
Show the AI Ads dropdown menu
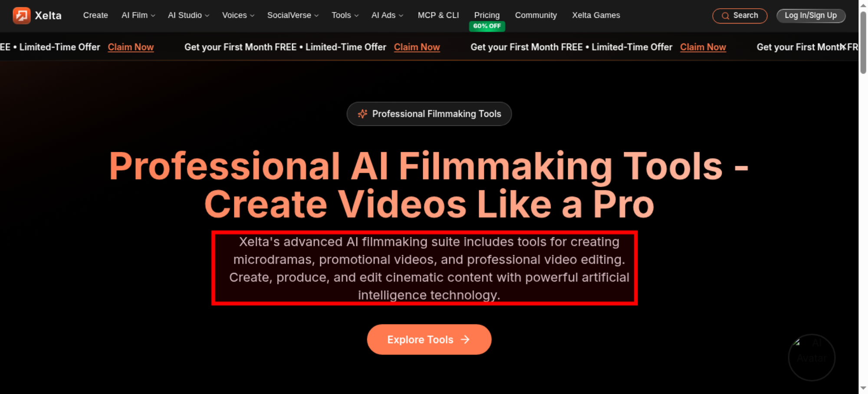387,15
